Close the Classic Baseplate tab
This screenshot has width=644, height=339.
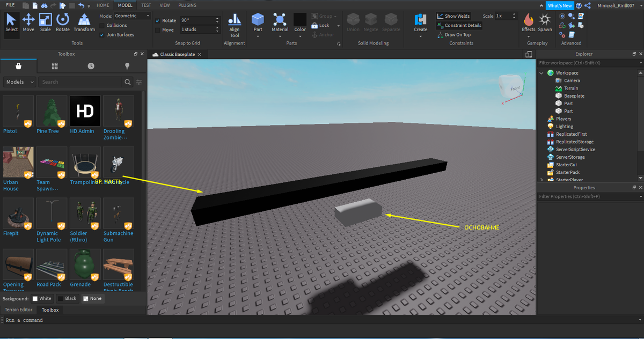click(x=199, y=55)
